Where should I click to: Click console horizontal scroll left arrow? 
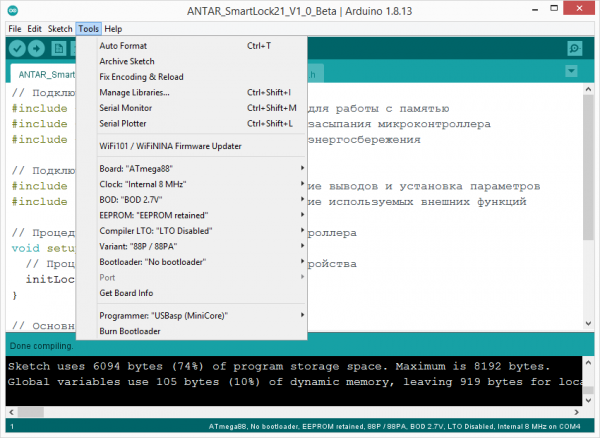(11, 412)
